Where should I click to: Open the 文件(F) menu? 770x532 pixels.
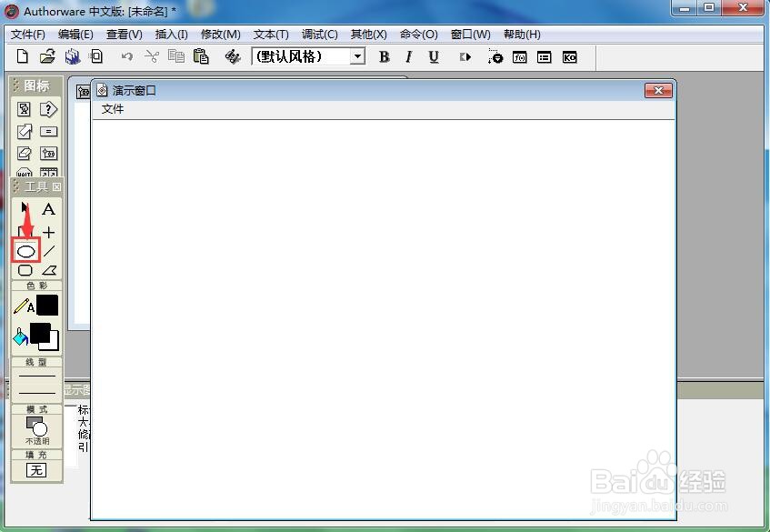(x=28, y=35)
